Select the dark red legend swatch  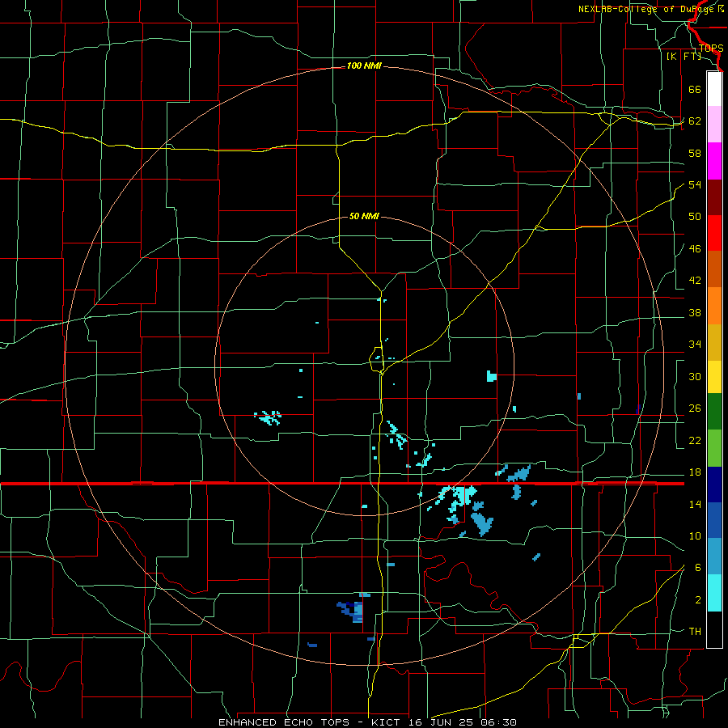click(714, 197)
